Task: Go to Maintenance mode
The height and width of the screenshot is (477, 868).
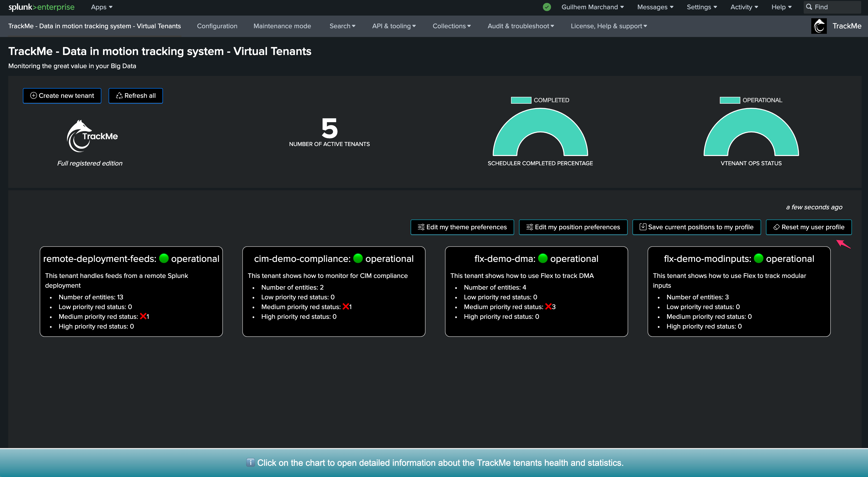Action: click(282, 26)
